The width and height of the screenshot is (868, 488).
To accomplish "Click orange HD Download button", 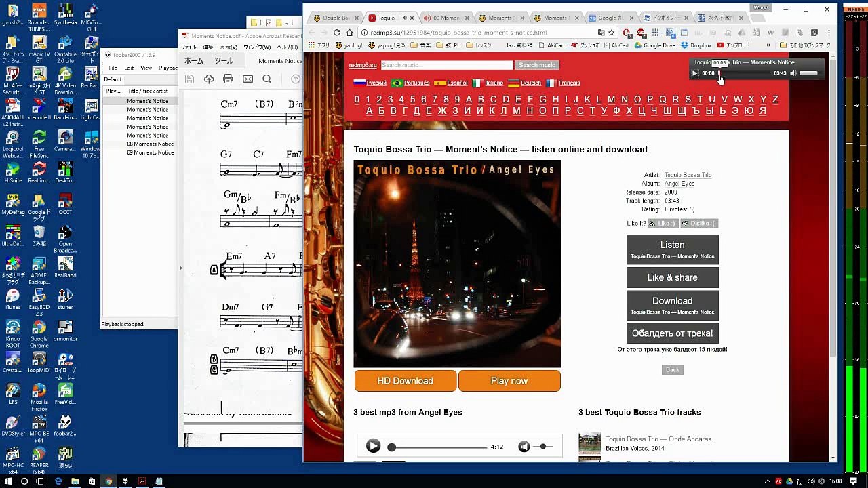I will (405, 381).
